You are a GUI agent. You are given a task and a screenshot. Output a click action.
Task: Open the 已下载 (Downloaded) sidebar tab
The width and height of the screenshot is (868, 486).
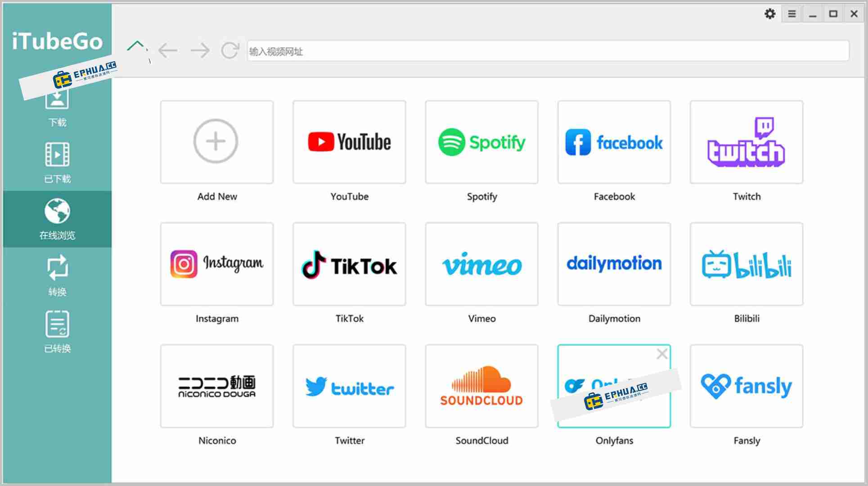[57, 162]
